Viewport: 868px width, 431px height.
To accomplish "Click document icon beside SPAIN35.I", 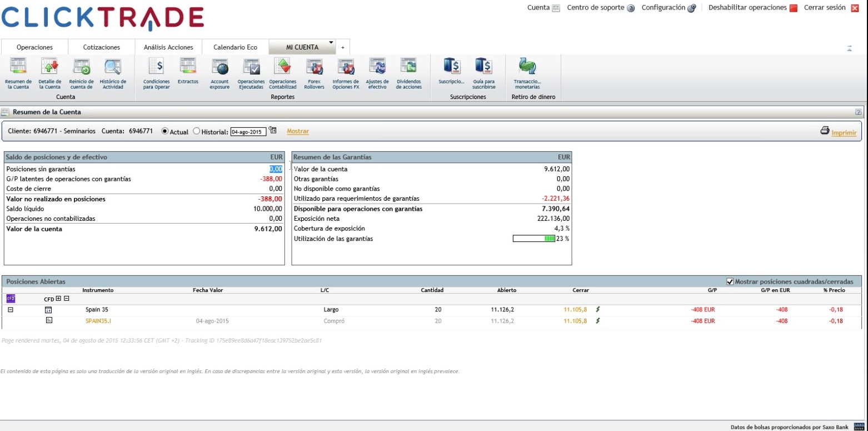I will (x=49, y=320).
